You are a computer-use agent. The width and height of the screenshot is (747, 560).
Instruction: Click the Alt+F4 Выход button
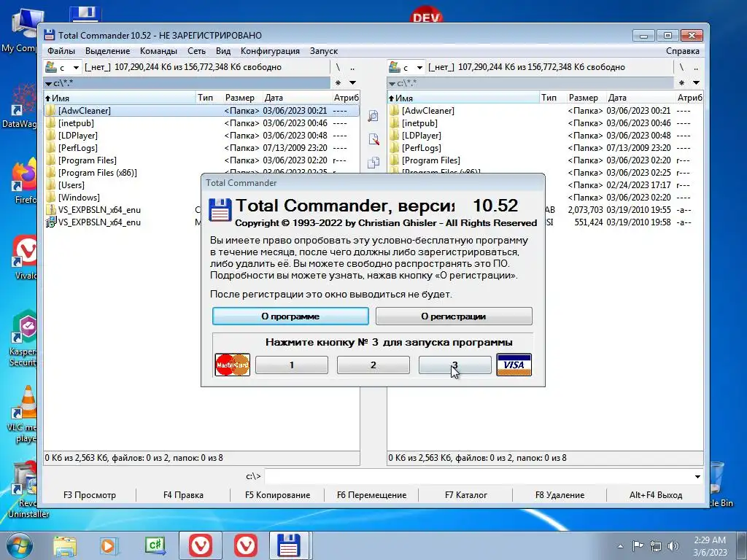point(656,495)
